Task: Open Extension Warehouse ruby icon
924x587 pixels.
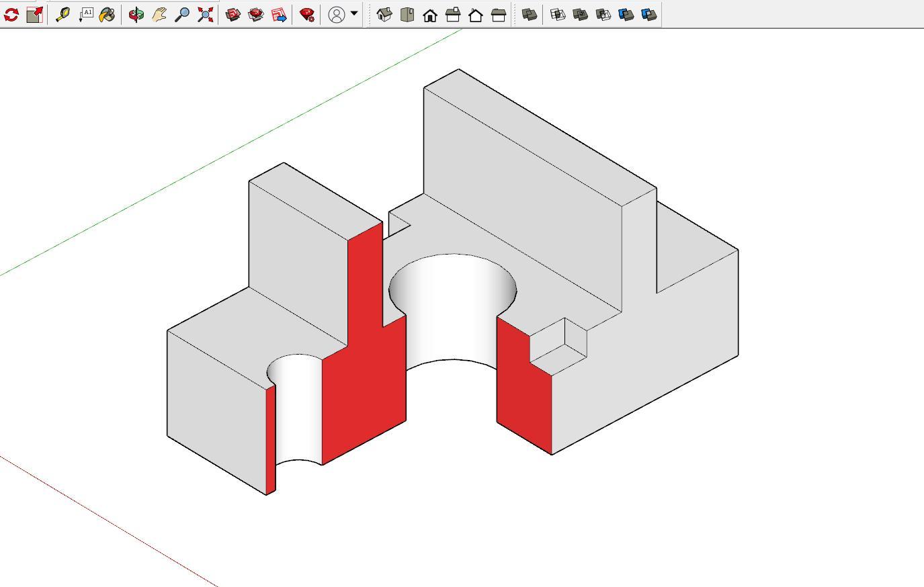Action: (x=256, y=15)
